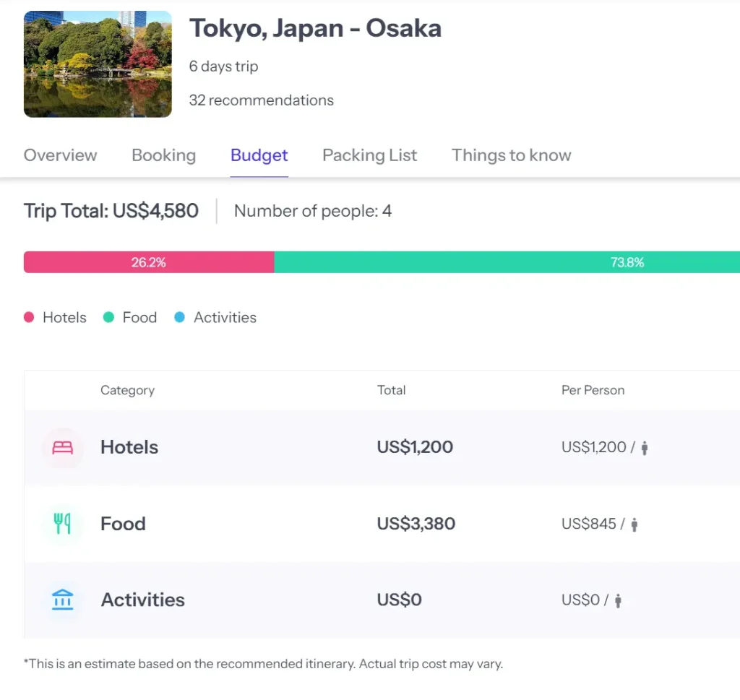Click the blue Activities legend dot
740x700 pixels.
click(x=180, y=317)
